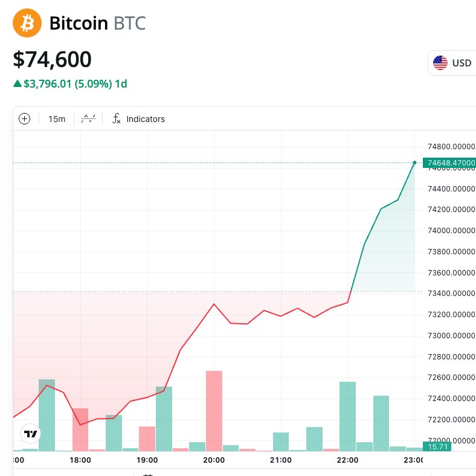
Task: Open the chart style line icon
Action: click(x=88, y=119)
